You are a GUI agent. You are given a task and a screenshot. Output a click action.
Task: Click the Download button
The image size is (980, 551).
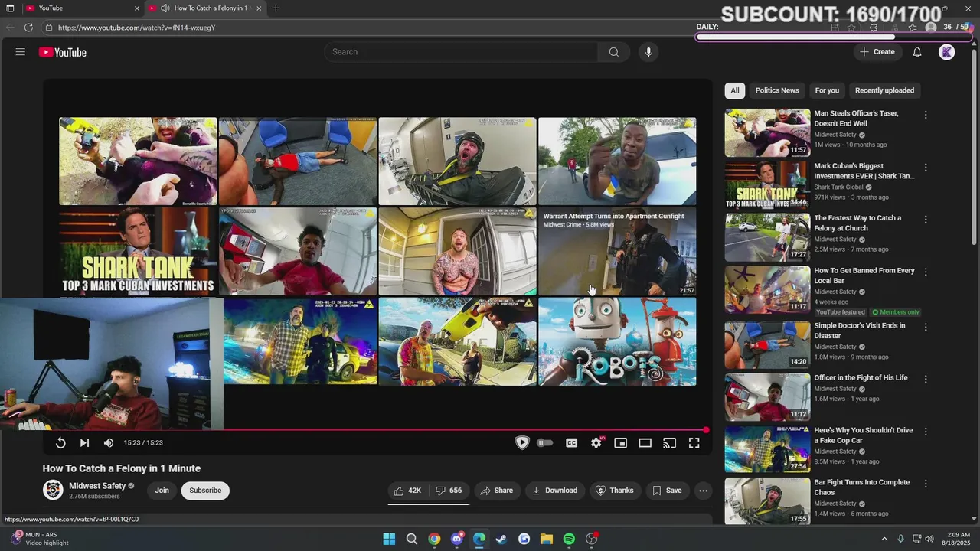pyautogui.click(x=555, y=491)
